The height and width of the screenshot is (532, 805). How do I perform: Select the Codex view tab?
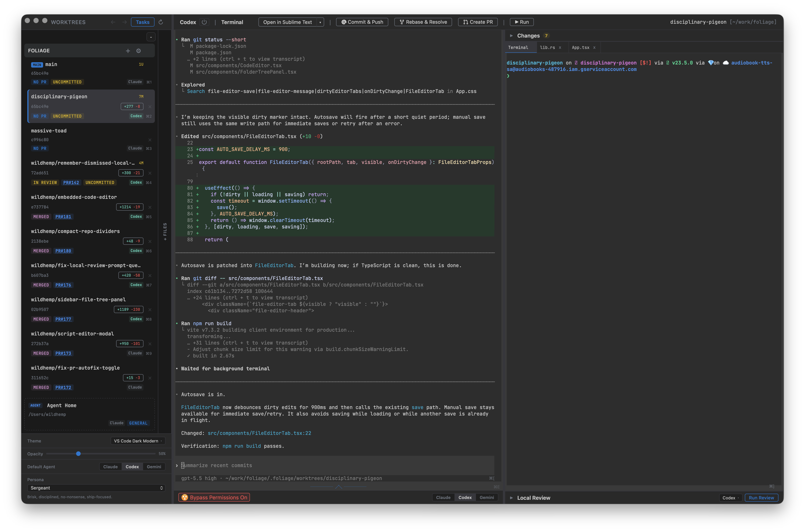(188, 22)
